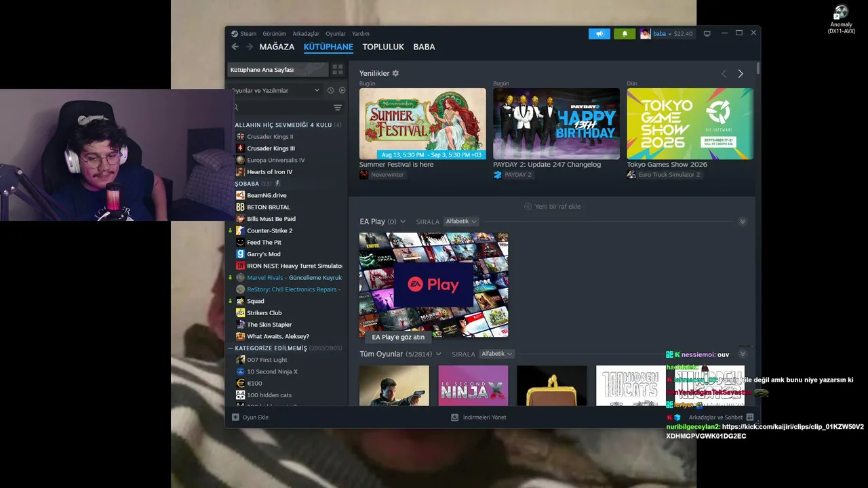Viewport: 868px width, 488px height.
Task: Open the PAYDAY 2 Happy 13th Birthday thumbnail
Action: point(556,124)
